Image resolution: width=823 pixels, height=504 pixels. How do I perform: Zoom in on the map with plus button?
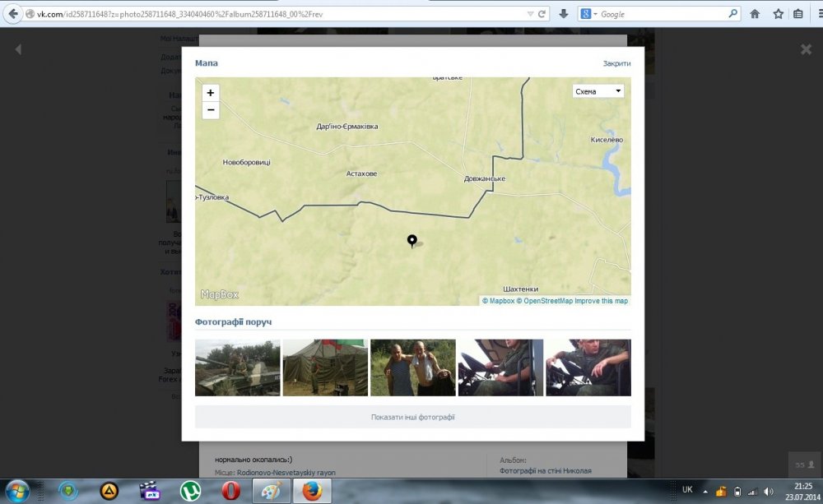coord(211,93)
